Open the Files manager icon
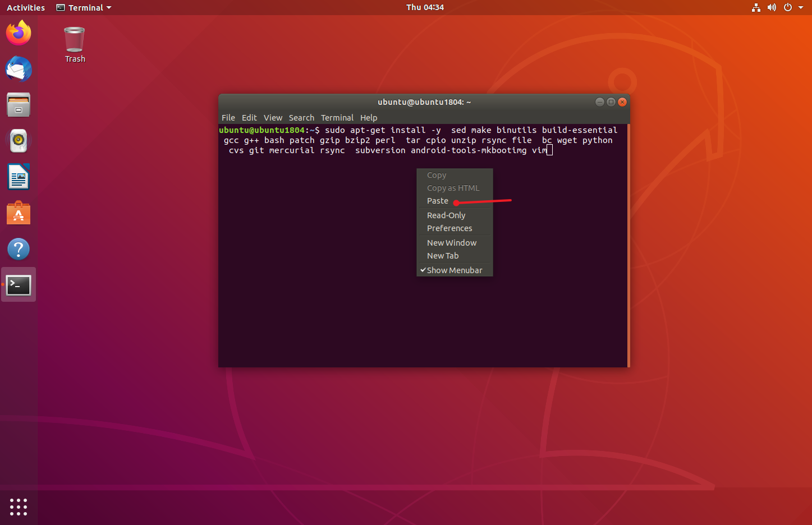812x525 pixels. 19,105
